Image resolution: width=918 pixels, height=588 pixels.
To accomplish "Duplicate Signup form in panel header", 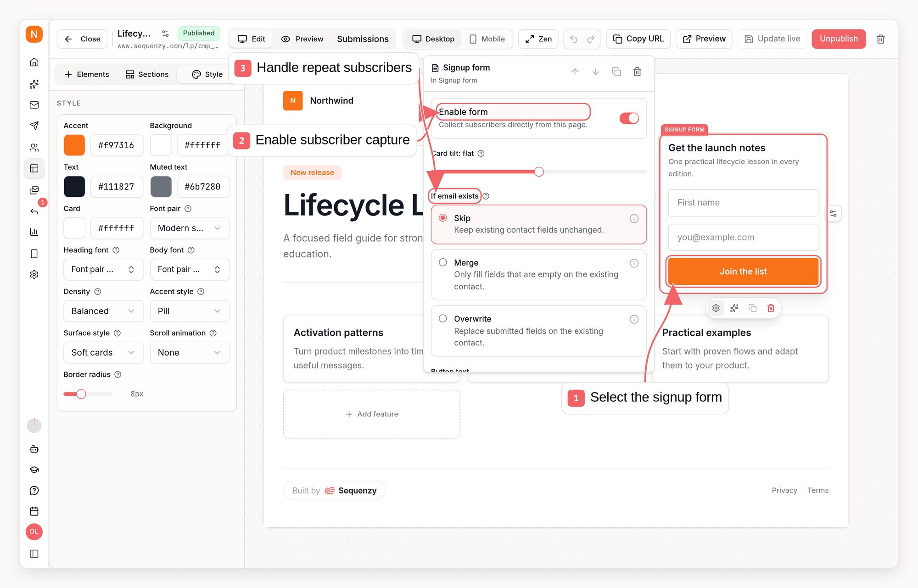I will coord(616,72).
